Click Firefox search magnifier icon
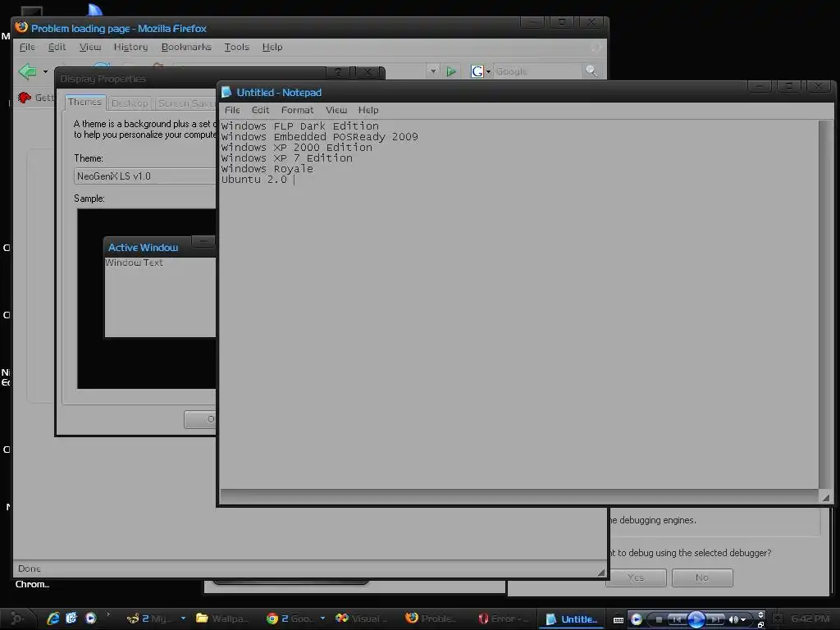Screen dimensions: 840x630 [x=591, y=71]
